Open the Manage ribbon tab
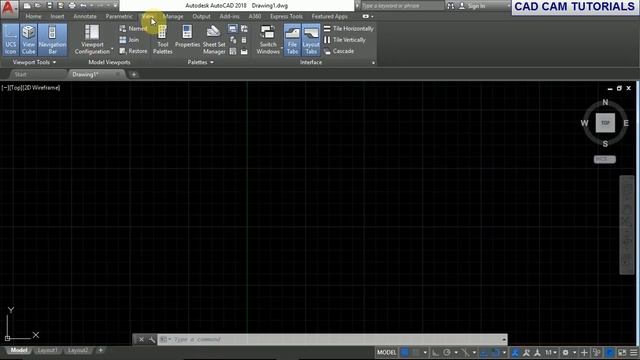This screenshot has height=360, width=640. pyautogui.click(x=173, y=16)
